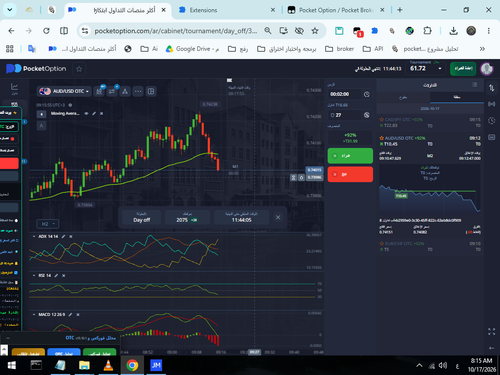This screenshot has height=375, width=500.
Task: Click the green top-up button in header
Action: pyautogui.click(x=463, y=68)
